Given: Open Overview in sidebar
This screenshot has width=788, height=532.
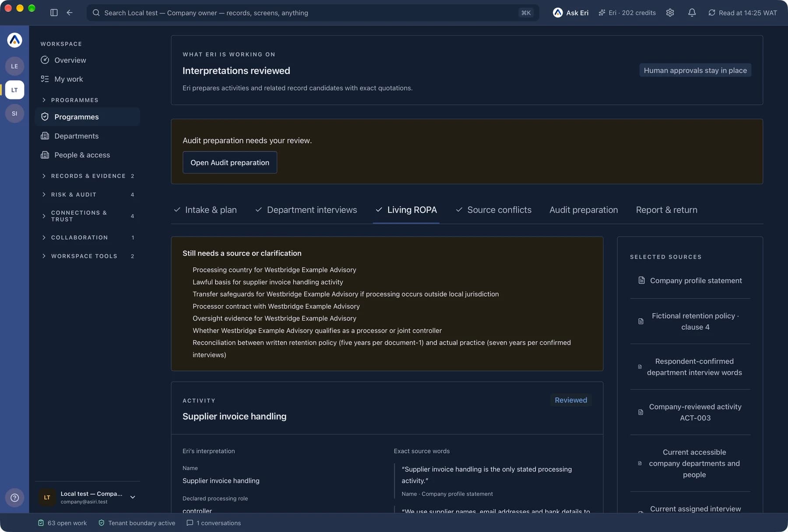Looking at the screenshot, I should 88,60.
